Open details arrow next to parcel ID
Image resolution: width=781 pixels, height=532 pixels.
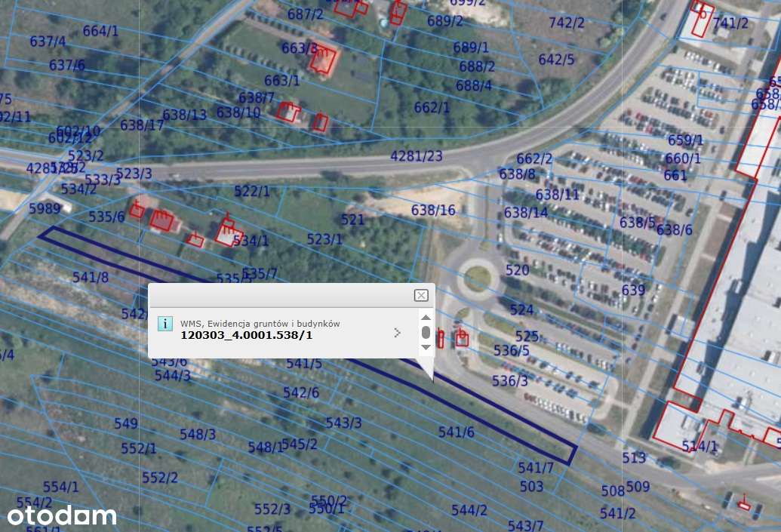(397, 333)
